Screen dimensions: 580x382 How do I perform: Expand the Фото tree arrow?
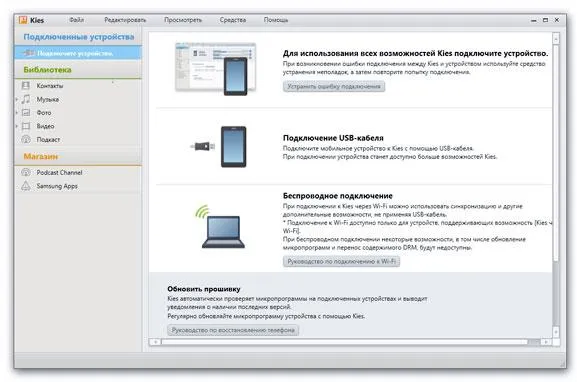pyautogui.click(x=17, y=113)
